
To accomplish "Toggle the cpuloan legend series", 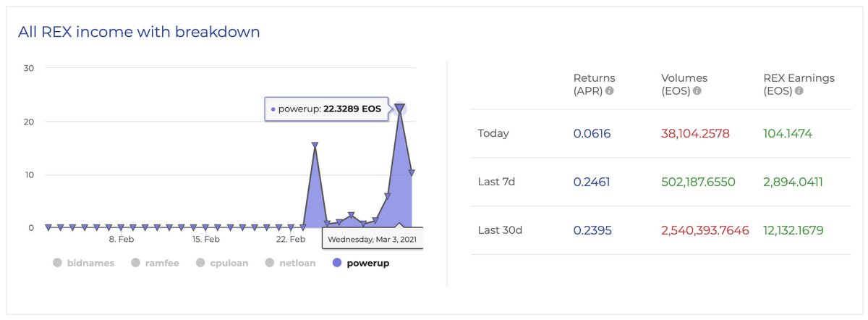I will coord(221,263).
